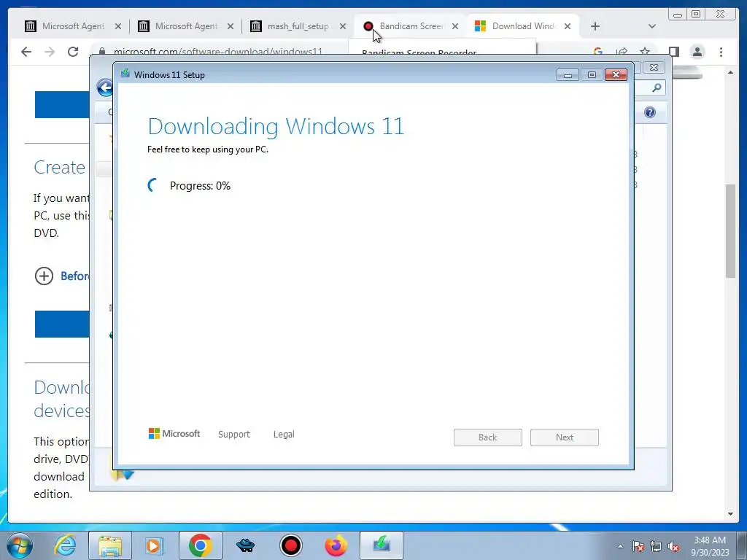The width and height of the screenshot is (747, 560).
Task: Click the Back button in Windows 11 Setup
Action: point(488,437)
